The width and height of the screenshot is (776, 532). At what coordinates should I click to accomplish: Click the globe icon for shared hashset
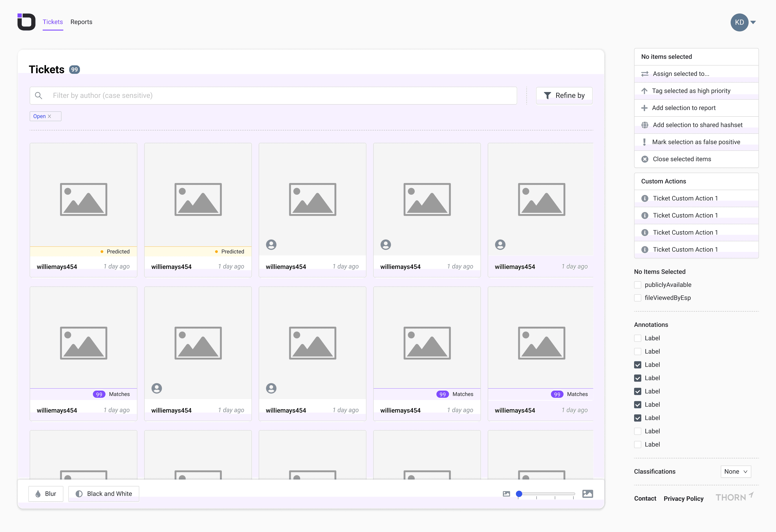[644, 125]
